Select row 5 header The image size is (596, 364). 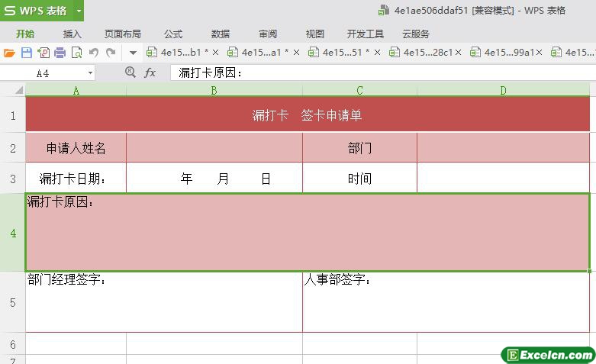pyautogui.click(x=12, y=302)
